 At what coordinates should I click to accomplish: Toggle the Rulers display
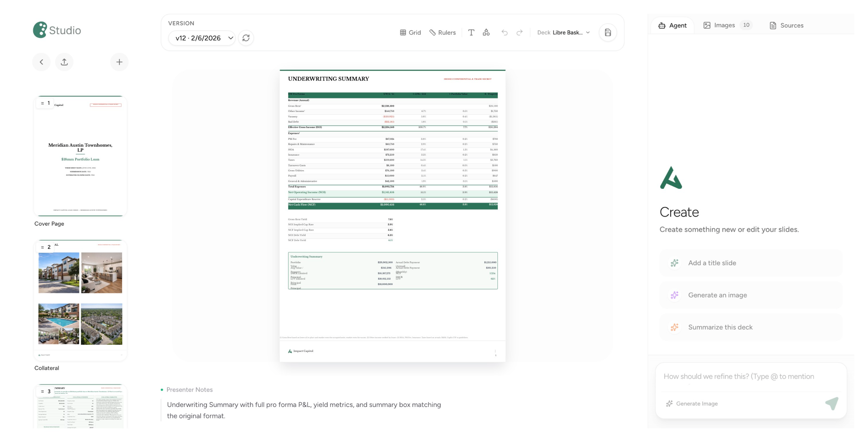(442, 33)
